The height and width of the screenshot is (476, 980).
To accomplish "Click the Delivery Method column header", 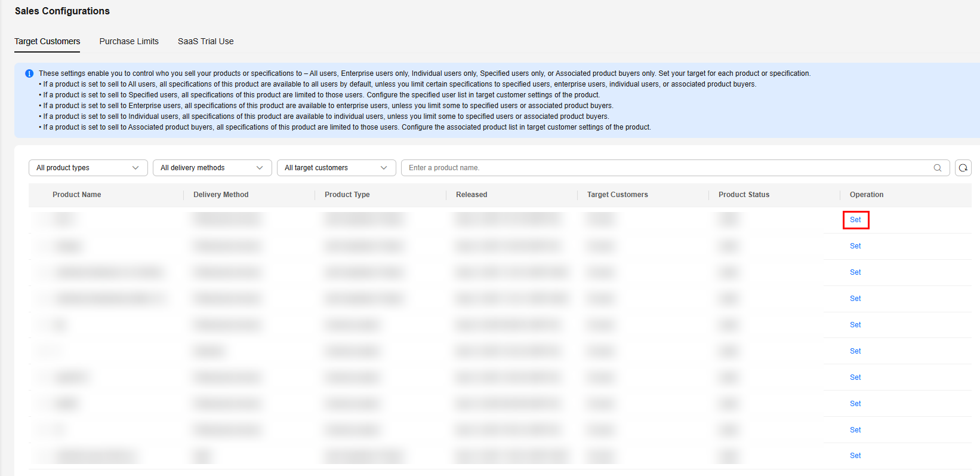I will (x=221, y=195).
